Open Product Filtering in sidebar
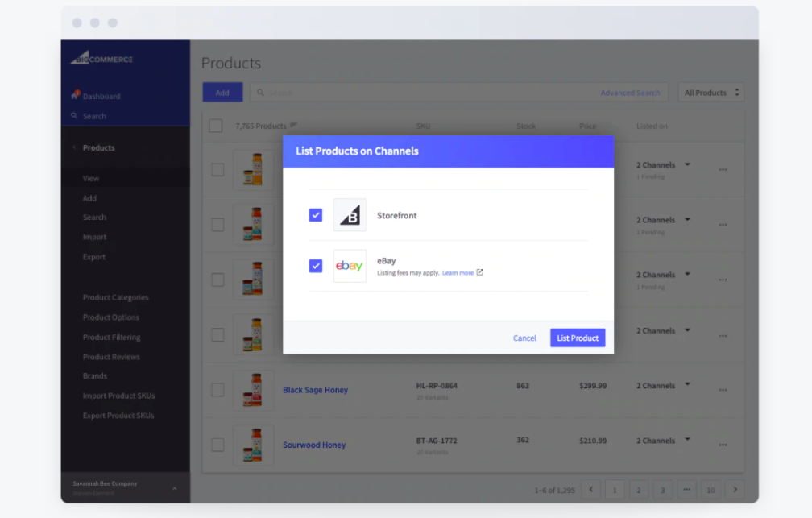 [111, 337]
